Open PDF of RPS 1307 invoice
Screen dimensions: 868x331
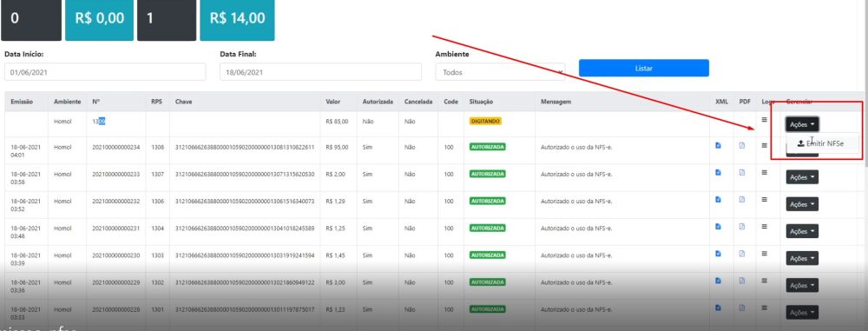pyautogui.click(x=742, y=172)
